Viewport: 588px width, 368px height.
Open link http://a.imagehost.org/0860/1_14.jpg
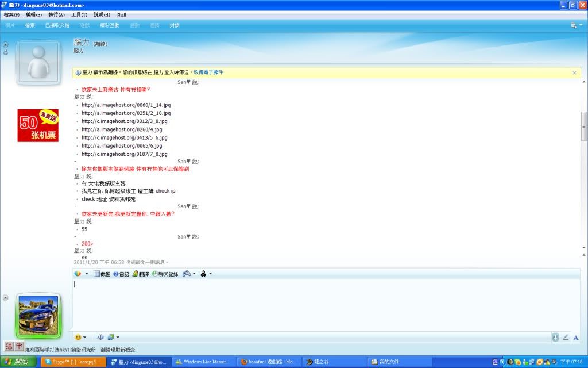pyautogui.click(x=126, y=105)
